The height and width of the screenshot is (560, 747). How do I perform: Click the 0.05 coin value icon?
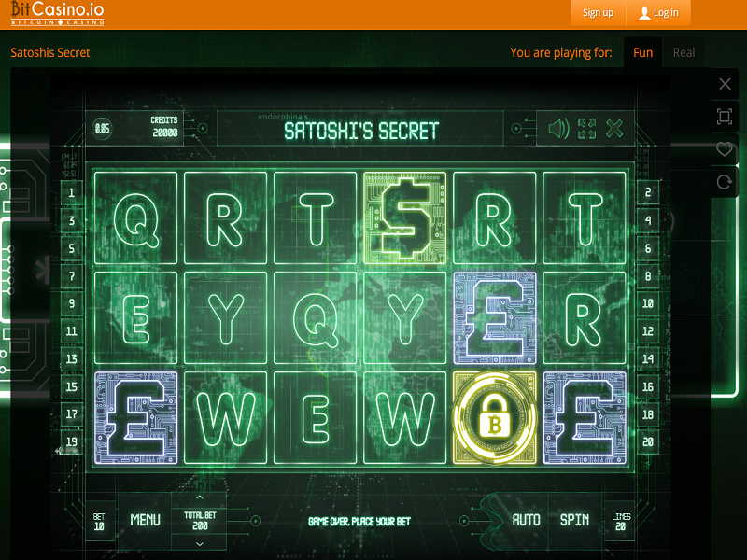coord(103,129)
